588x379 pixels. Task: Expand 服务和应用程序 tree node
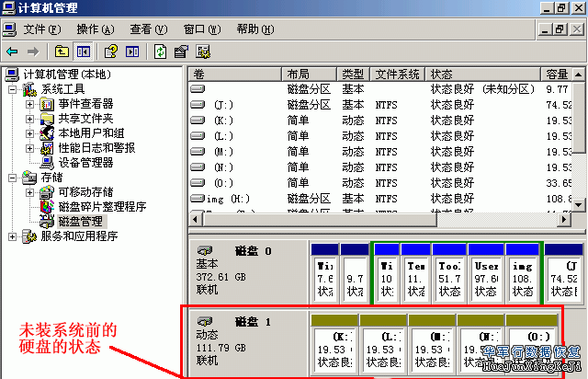point(12,236)
